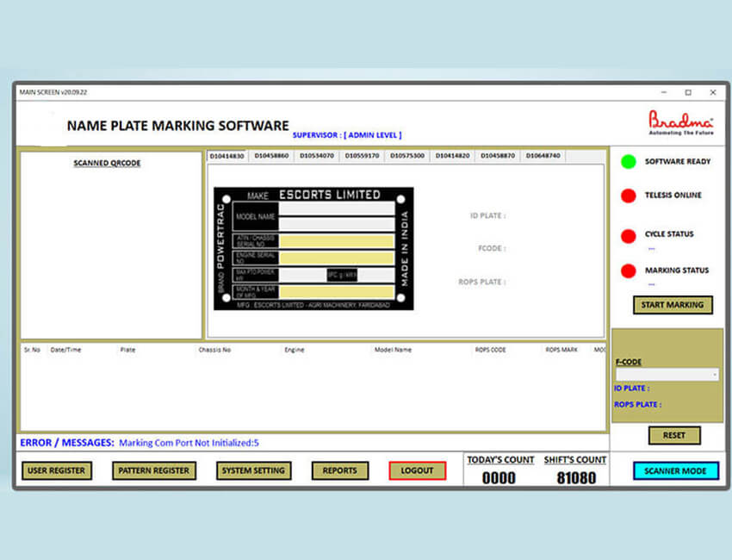732x560 pixels.
Task: Open the REPORTS window
Action: pos(339,470)
